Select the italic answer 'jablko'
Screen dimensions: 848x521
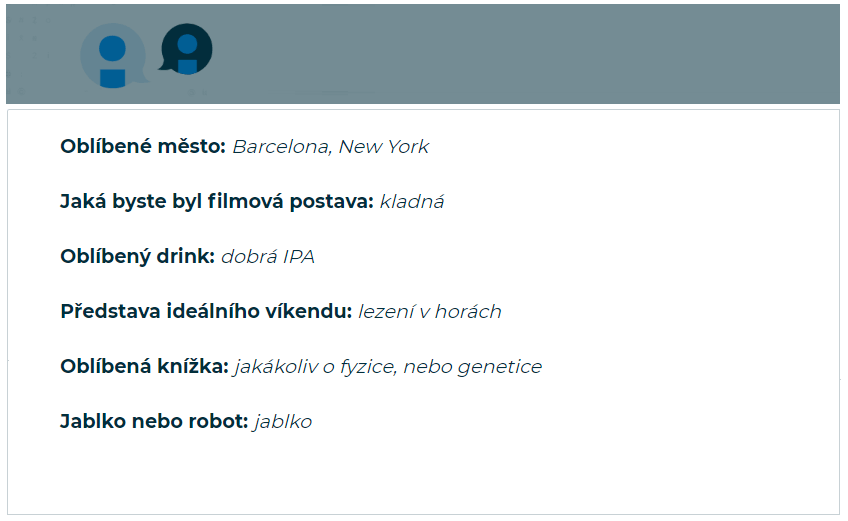[x=283, y=422]
